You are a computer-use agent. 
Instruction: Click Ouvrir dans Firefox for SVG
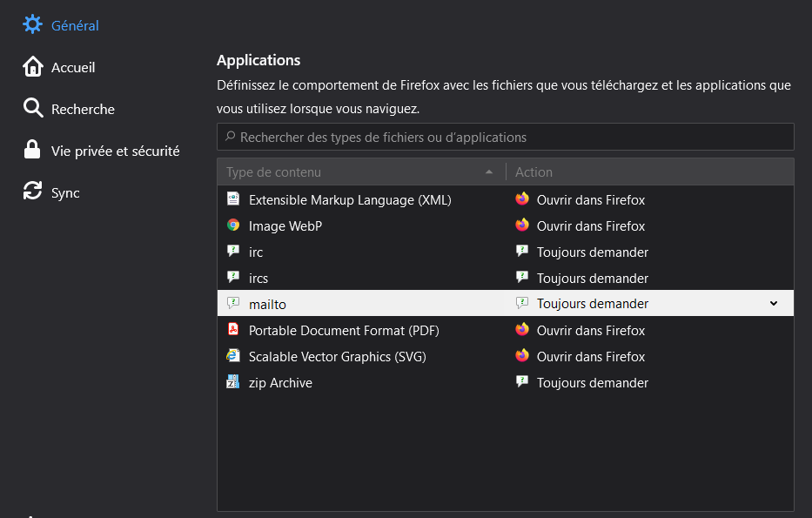pyautogui.click(x=591, y=356)
